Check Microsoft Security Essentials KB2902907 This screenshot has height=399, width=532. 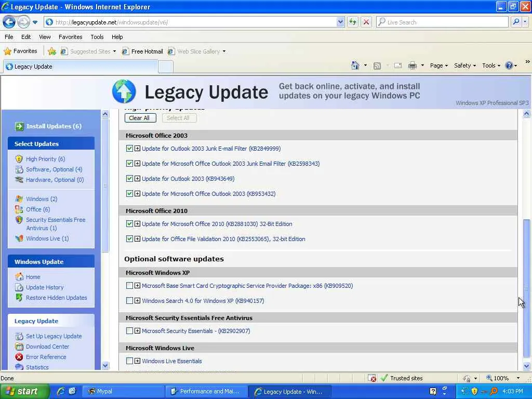(x=129, y=330)
